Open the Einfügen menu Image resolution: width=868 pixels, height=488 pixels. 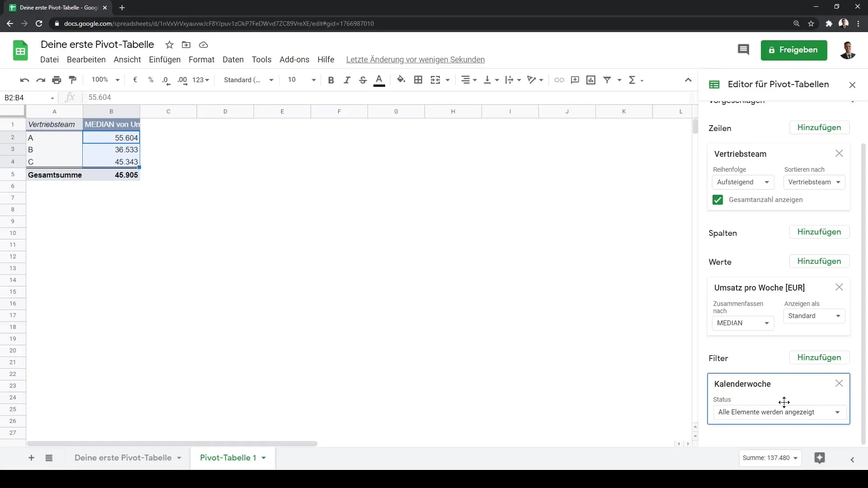[165, 60]
